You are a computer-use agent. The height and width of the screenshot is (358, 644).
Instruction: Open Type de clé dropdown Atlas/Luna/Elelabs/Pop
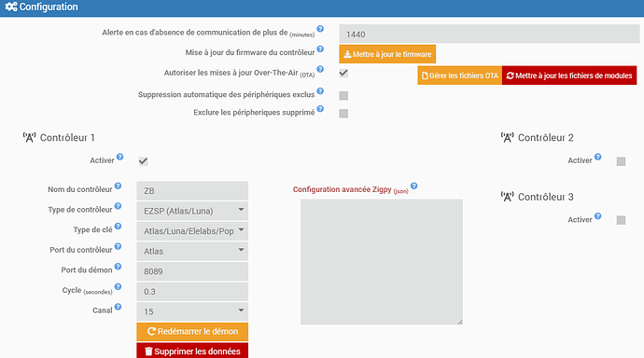click(192, 231)
